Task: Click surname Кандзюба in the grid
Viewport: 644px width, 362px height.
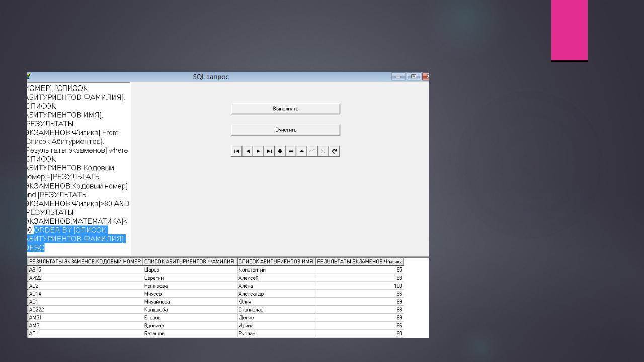Action: (190, 310)
